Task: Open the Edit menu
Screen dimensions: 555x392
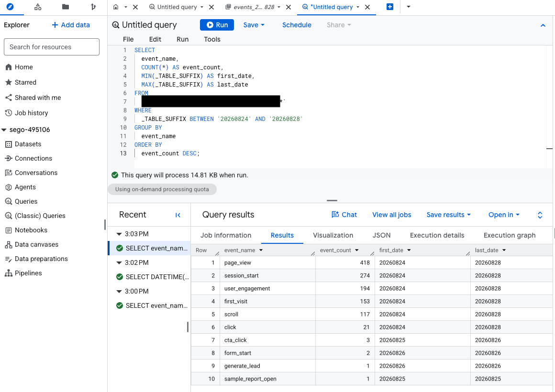Action: [x=155, y=39]
